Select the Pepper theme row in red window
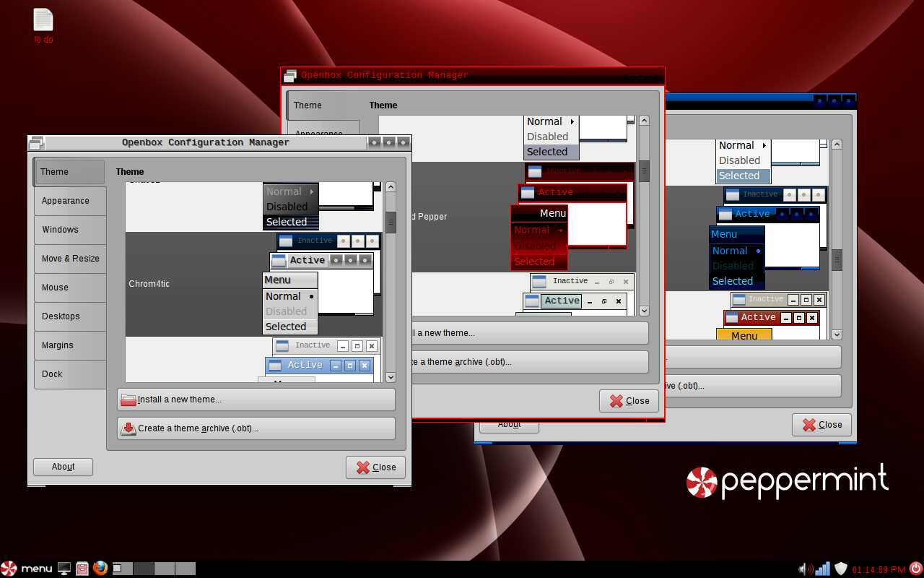924x578 pixels. 524,217
